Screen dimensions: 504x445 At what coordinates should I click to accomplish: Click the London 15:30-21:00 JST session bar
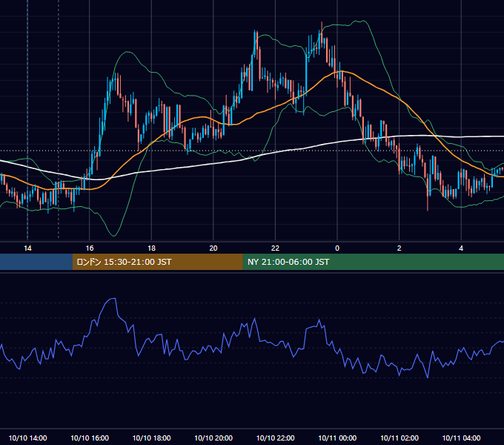point(157,262)
